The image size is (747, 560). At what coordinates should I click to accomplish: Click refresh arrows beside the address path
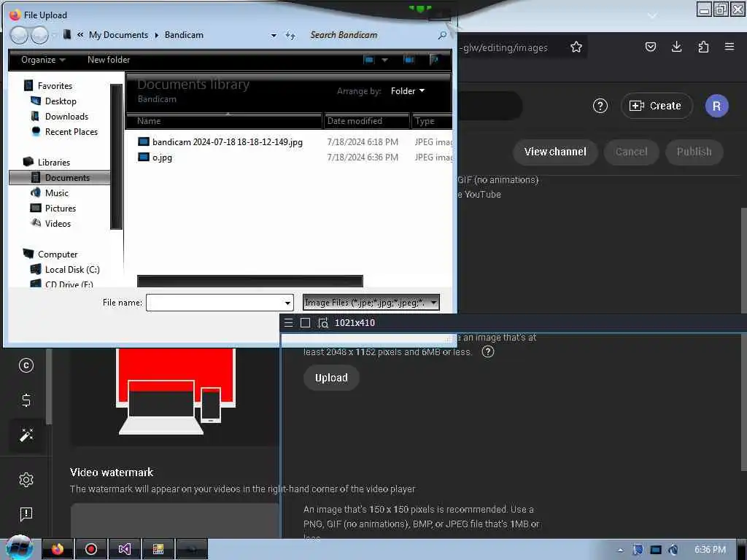coord(290,35)
